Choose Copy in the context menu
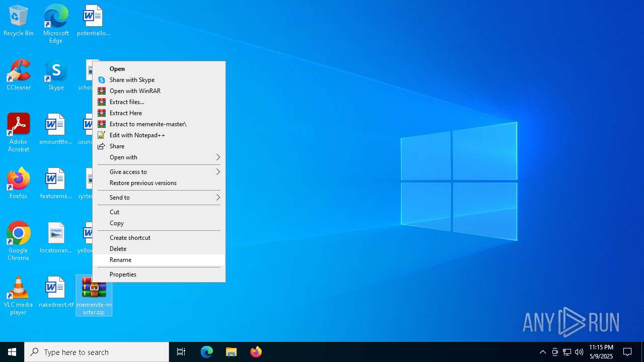The height and width of the screenshot is (362, 644). click(159, 223)
